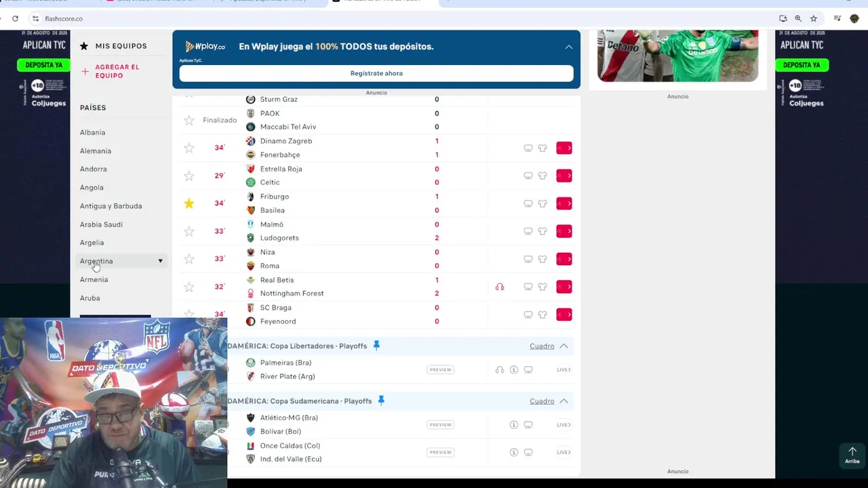868x488 pixels.
Task: Open Preview for Once Caldas vs Ind. del Valle
Action: pos(440,452)
